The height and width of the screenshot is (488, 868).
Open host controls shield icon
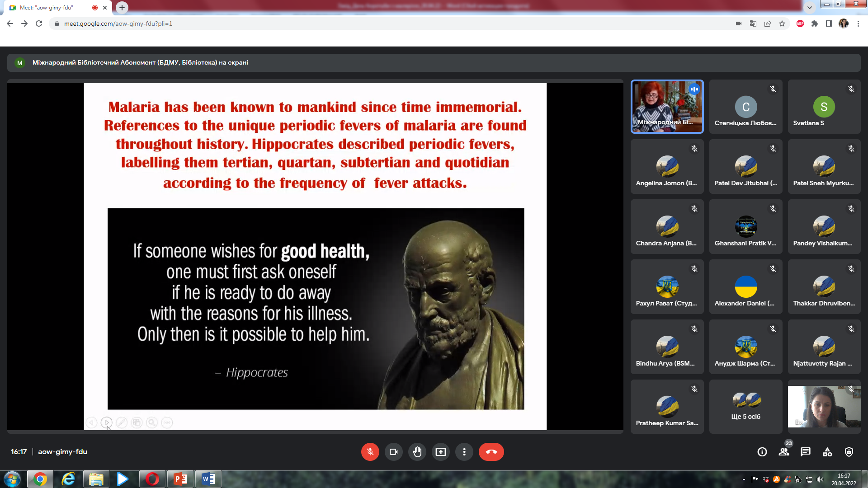click(x=849, y=452)
